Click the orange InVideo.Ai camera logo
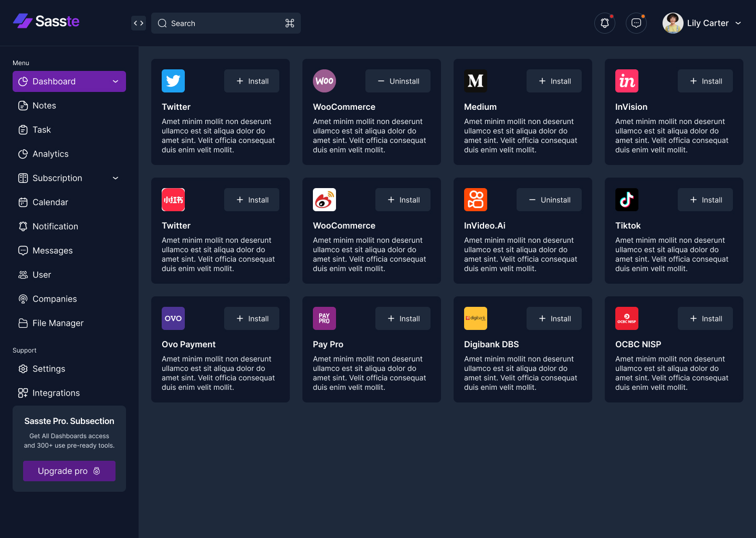The height and width of the screenshot is (538, 756). [x=476, y=200]
